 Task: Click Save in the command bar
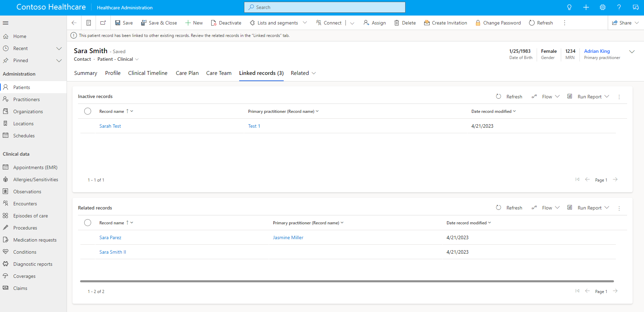coord(124,23)
